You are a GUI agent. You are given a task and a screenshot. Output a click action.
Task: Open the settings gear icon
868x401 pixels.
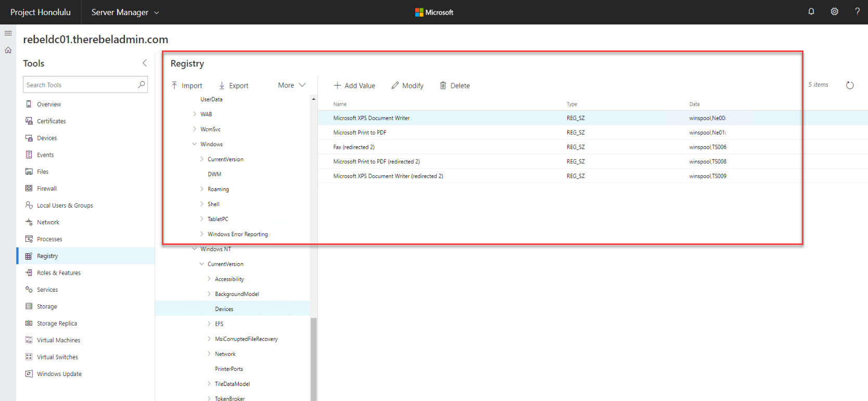point(834,11)
